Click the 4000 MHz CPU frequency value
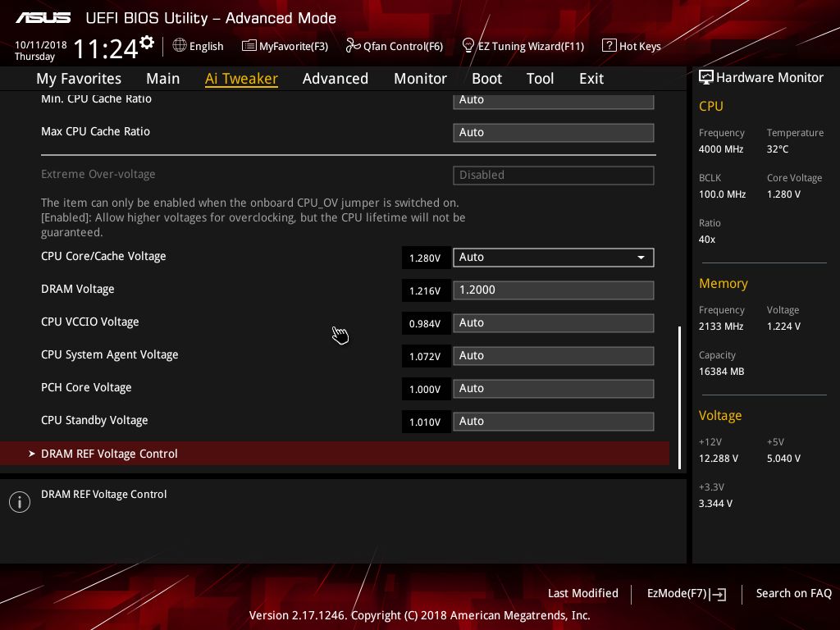840x630 pixels. pyautogui.click(x=720, y=149)
